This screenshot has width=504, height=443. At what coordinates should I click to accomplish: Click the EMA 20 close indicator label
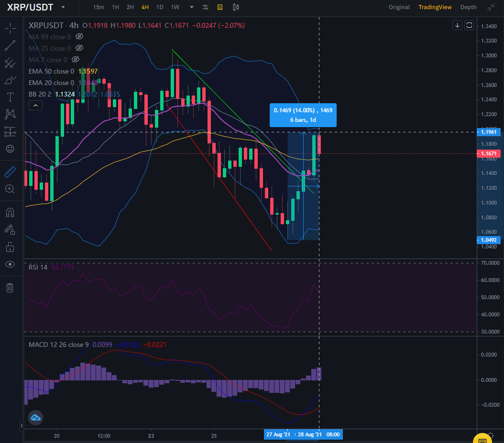[x=52, y=83]
